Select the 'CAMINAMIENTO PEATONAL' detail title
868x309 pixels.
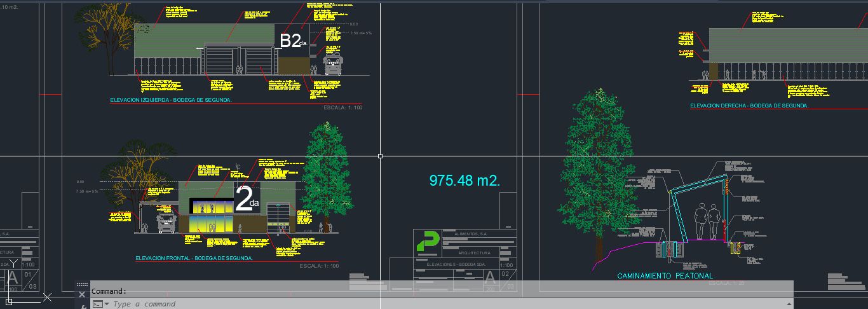coord(665,276)
